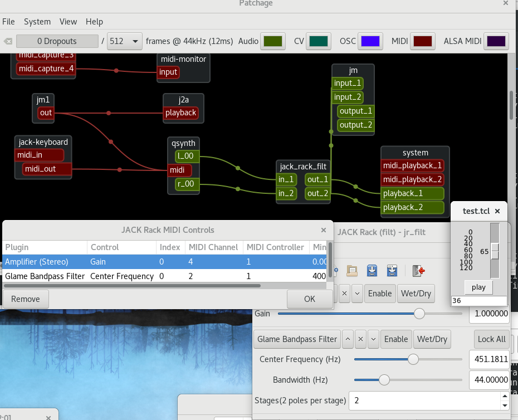Screen dimensions: 518x420
Task: Open the System menu
Action: (37, 22)
